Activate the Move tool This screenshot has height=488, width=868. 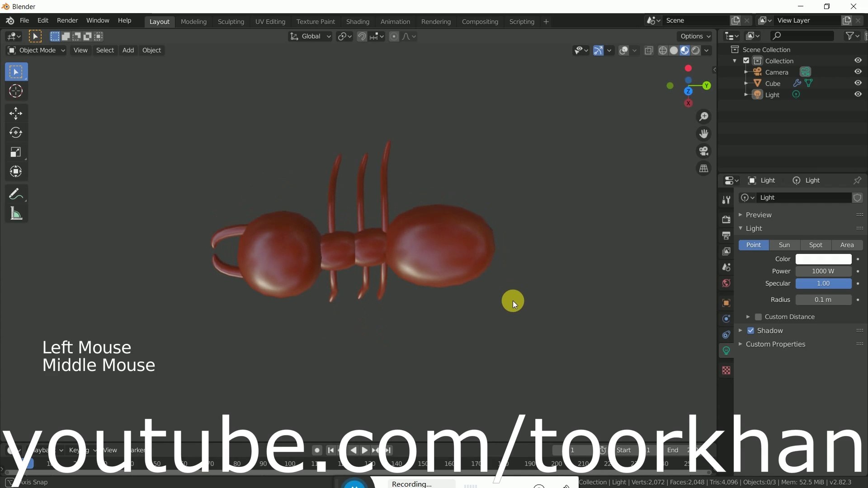pyautogui.click(x=16, y=113)
